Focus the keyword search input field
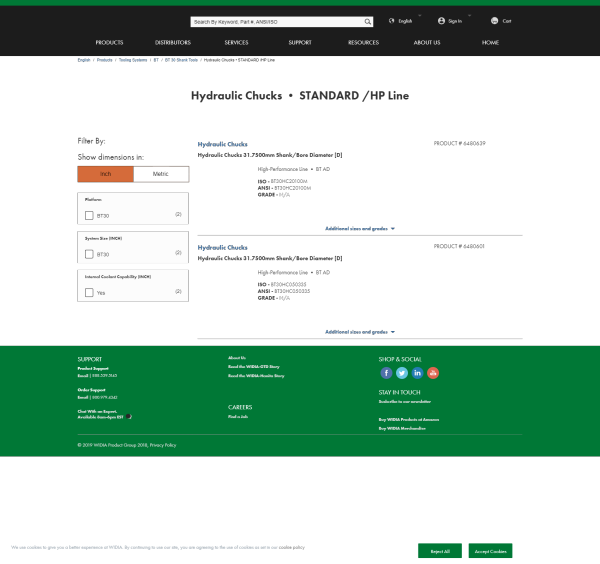 277,22
